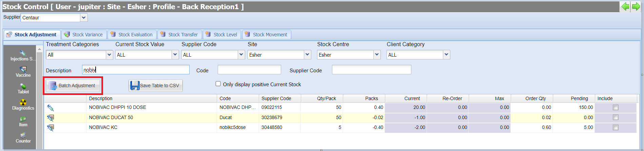Tick Include checkbox for NOBIVAC KC

tap(616, 128)
